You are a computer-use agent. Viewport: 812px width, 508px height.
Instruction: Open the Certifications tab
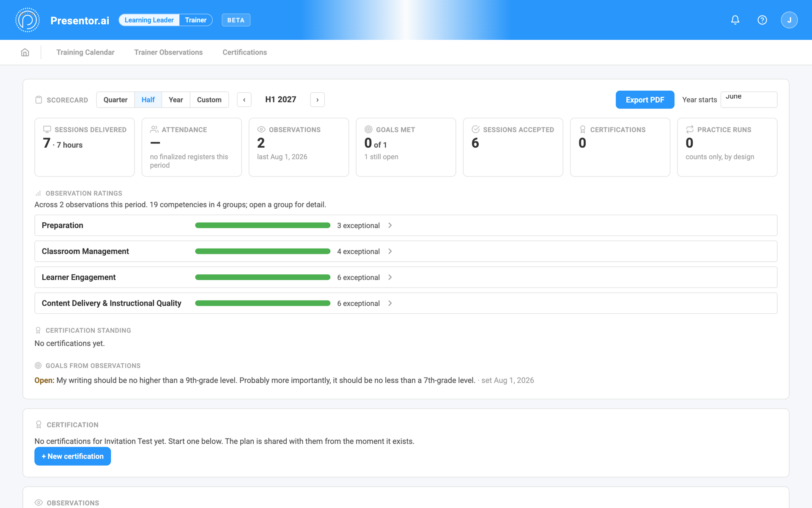click(x=245, y=52)
